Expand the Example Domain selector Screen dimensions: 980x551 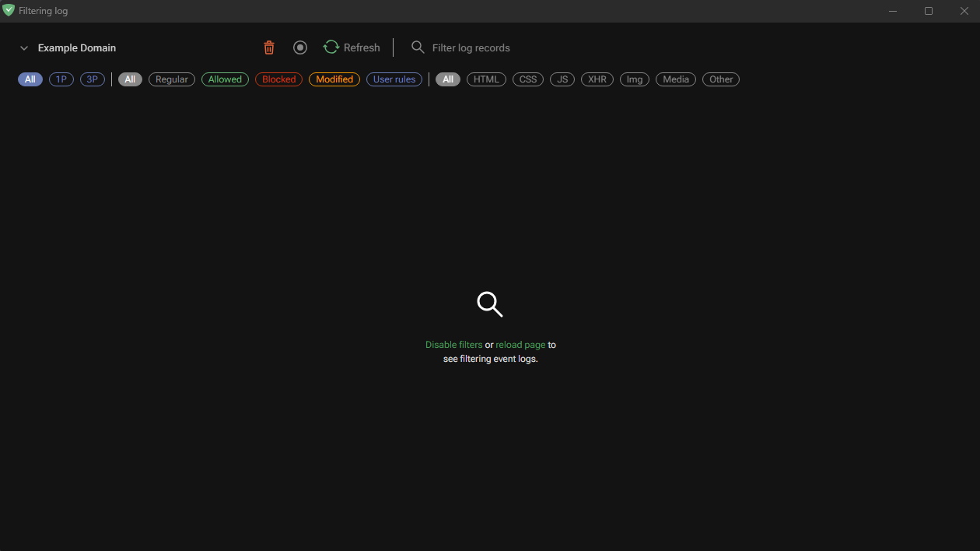pyautogui.click(x=24, y=47)
